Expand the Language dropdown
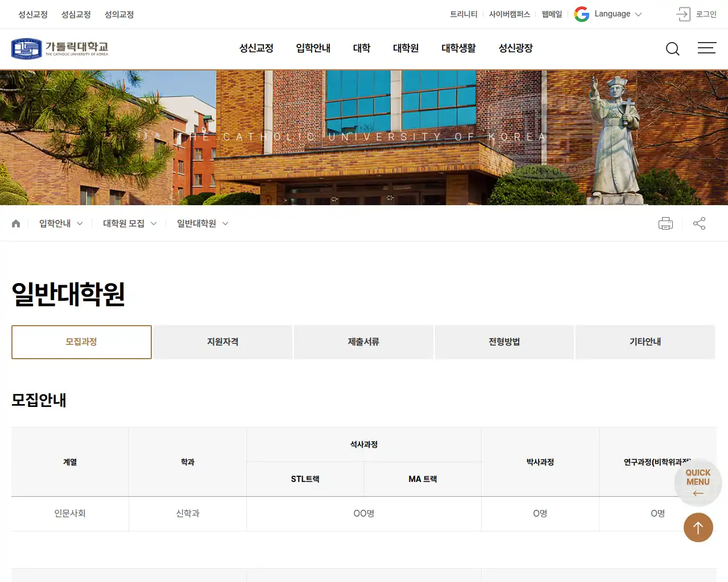This screenshot has height=582, width=728. pos(618,14)
